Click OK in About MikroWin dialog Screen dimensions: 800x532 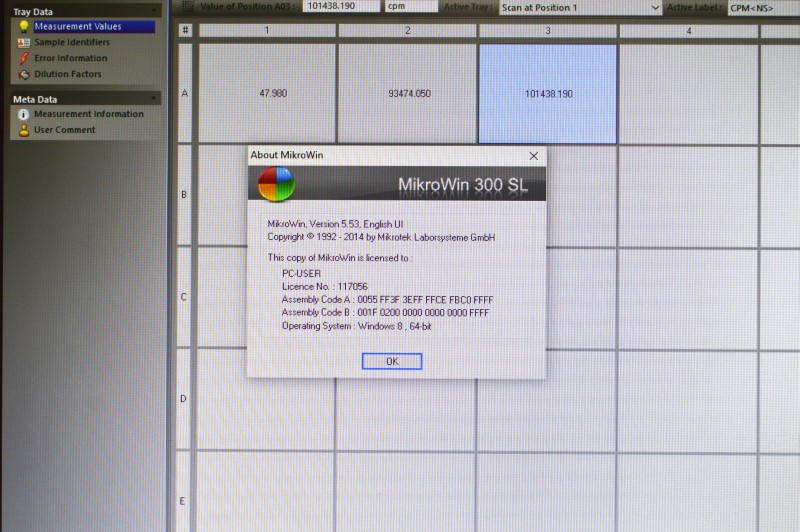click(392, 361)
